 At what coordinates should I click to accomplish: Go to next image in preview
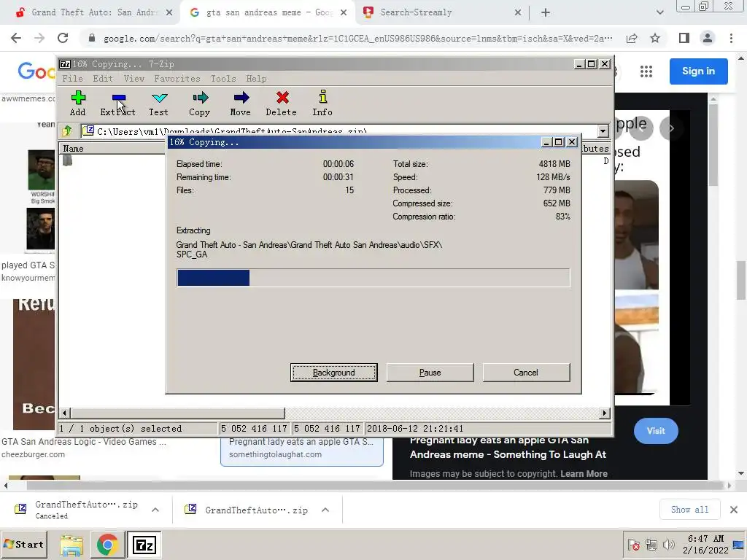tap(671, 128)
